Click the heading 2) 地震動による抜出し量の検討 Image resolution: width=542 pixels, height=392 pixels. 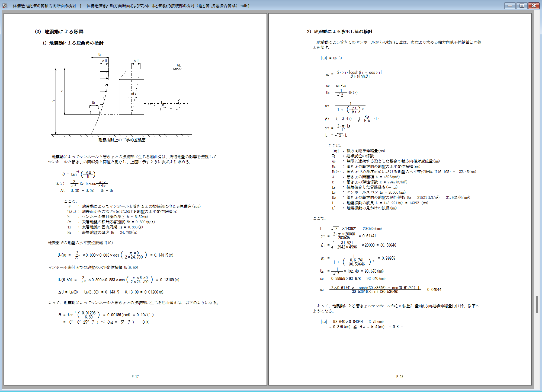click(x=339, y=32)
